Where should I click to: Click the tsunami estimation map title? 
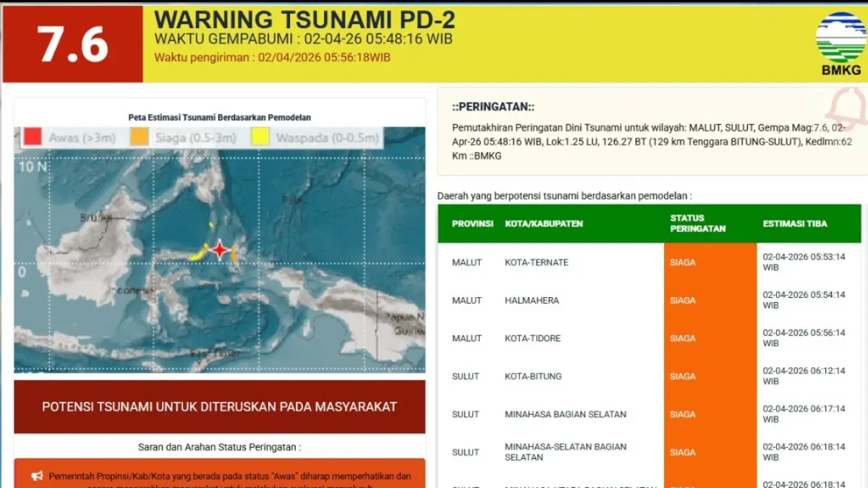tap(220, 117)
